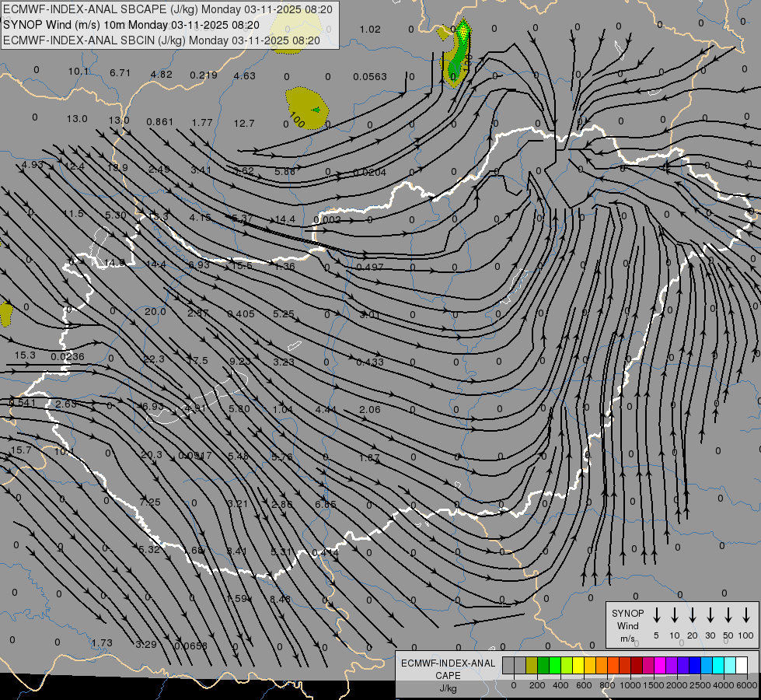Click the map value 0.0236
Screen dimensions: 761x700
click(68, 356)
